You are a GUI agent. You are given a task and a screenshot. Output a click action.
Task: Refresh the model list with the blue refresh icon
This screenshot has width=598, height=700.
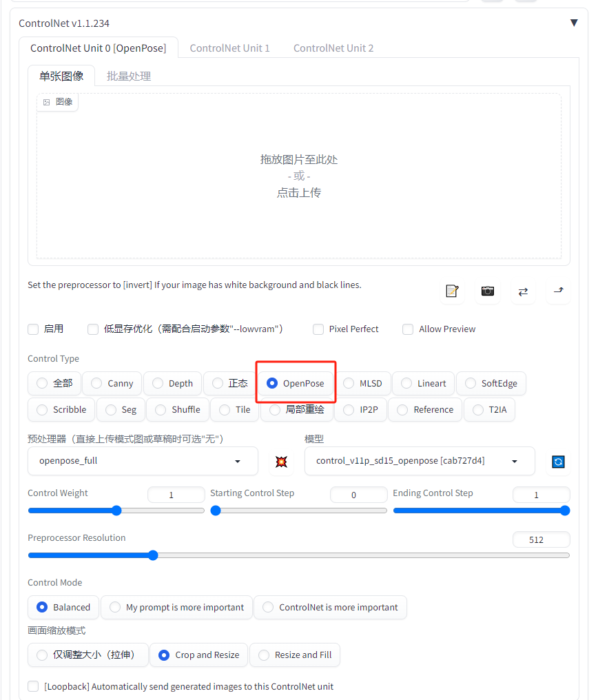[558, 461]
